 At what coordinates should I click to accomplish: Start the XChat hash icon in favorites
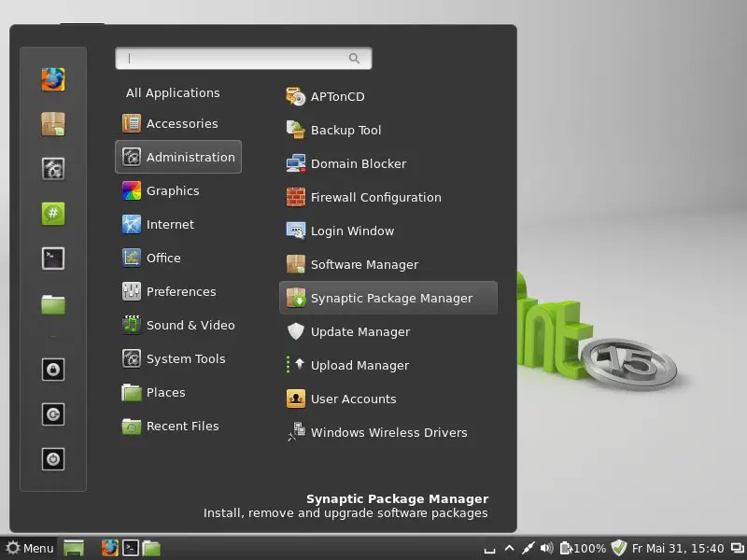click(x=53, y=214)
